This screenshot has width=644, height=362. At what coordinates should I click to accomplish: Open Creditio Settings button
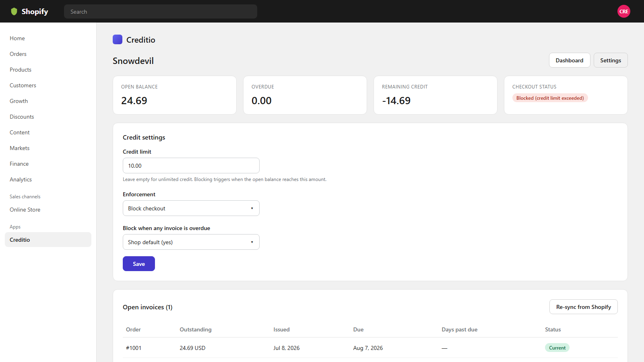[x=611, y=60]
